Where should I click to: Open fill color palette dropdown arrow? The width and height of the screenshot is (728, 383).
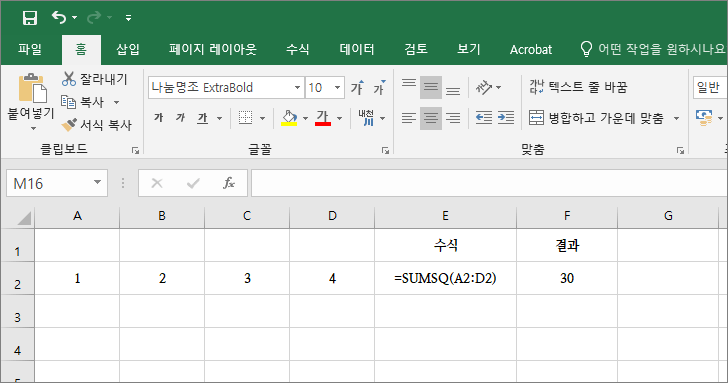305,118
